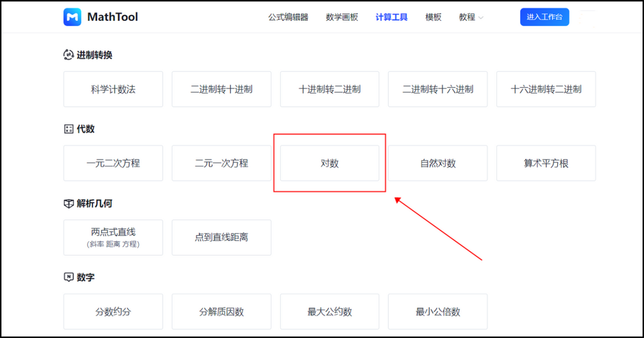644x338 pixels.
Task: Open the 最小公倍数 calculator
Action: point(437,312)
